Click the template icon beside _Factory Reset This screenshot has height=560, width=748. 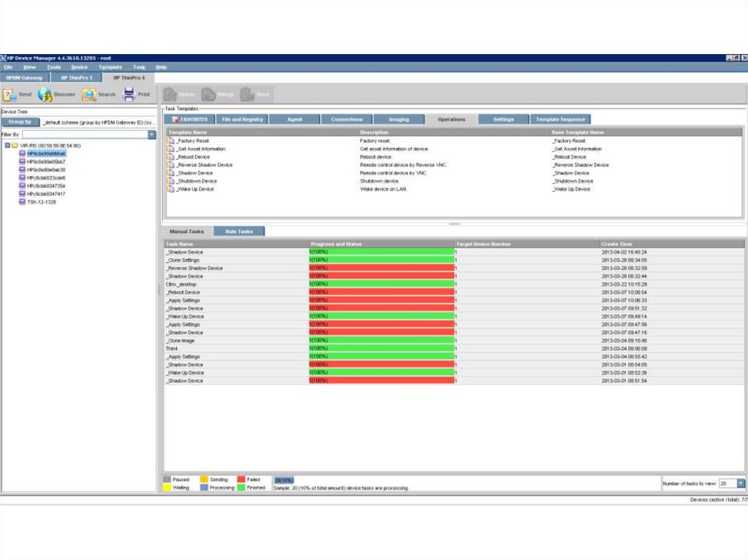click(171, 141)
